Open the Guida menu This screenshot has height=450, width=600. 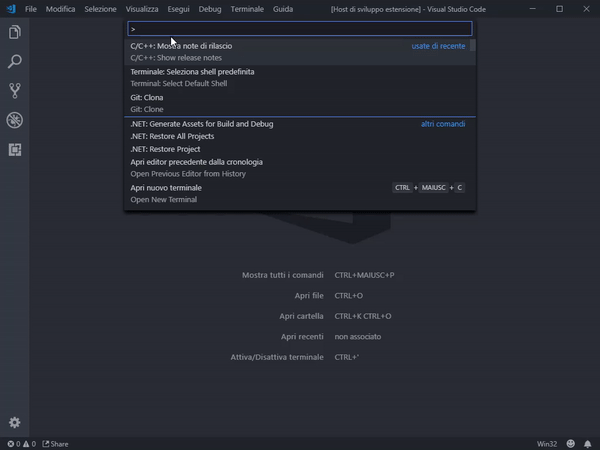pyautogui.click(x=283, y=9)
